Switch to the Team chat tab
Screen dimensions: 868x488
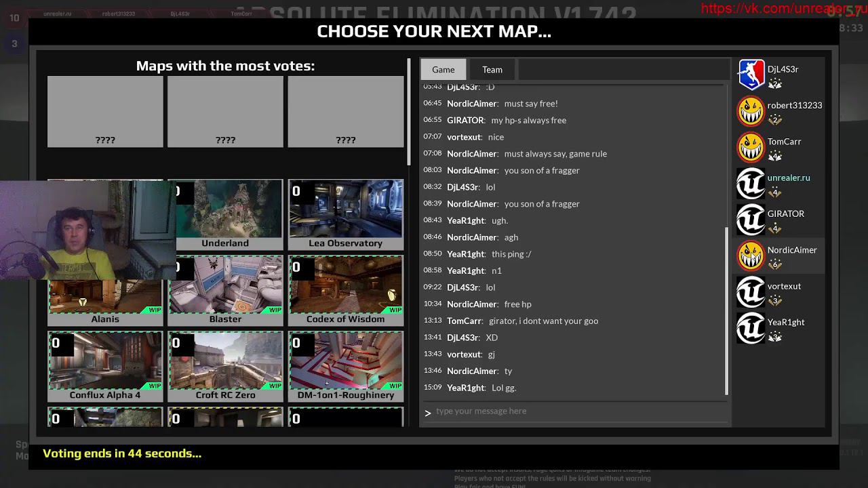492,69
